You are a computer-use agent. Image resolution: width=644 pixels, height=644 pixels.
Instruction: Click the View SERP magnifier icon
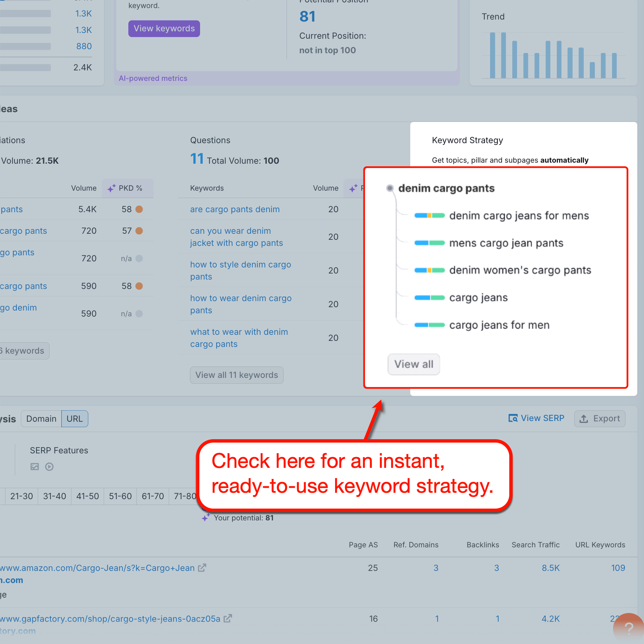pos(513,418)
